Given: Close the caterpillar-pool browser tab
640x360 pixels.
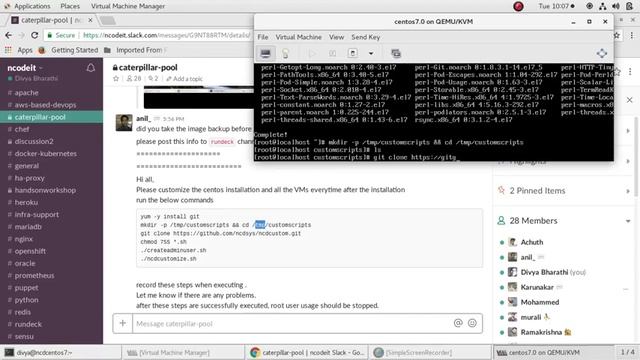Looking at the screenshot, I should click(x=90, y=20).
